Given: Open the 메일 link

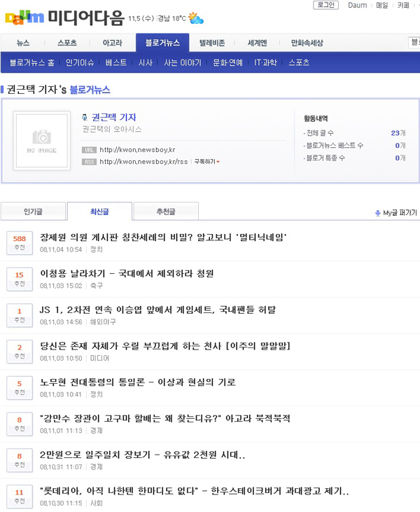Looking at the screenshot, I should click(381, 5).
